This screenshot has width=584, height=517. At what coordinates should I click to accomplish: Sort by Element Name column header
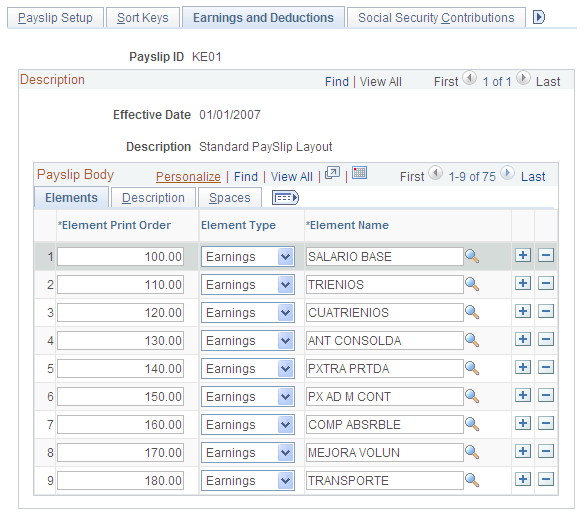347,225
